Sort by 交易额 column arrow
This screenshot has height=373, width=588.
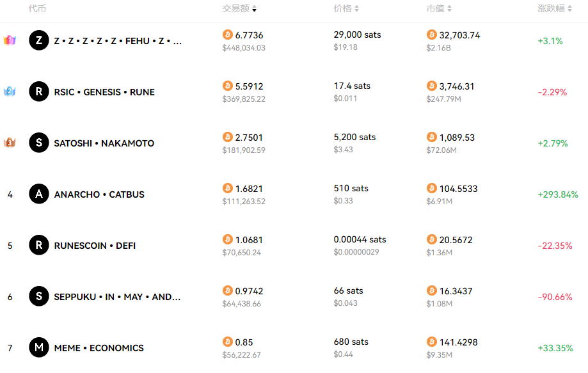pyautogui.click(x=254, y=9)
